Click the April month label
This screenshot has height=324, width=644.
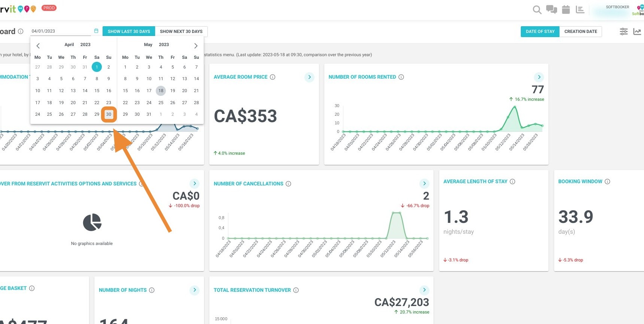tap(69, 45)
